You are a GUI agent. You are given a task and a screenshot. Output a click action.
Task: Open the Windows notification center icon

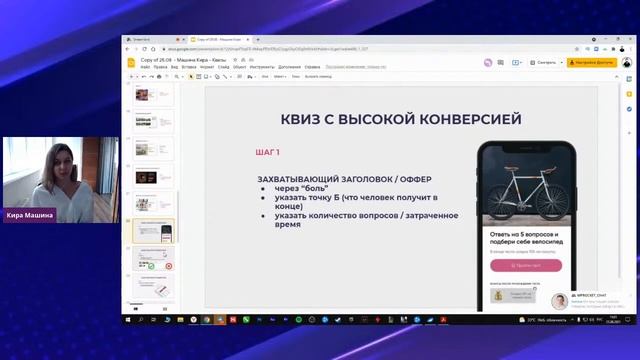tap(628, 320)
